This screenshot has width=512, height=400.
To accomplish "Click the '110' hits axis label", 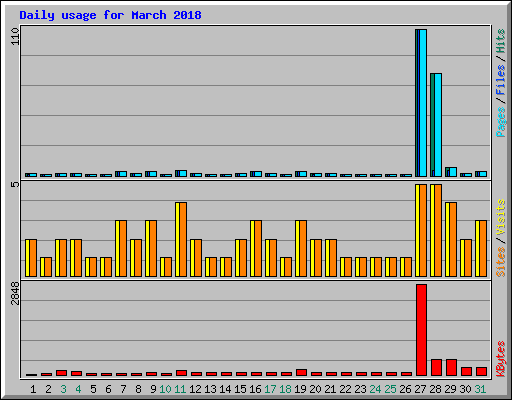I will pos(15,36).
